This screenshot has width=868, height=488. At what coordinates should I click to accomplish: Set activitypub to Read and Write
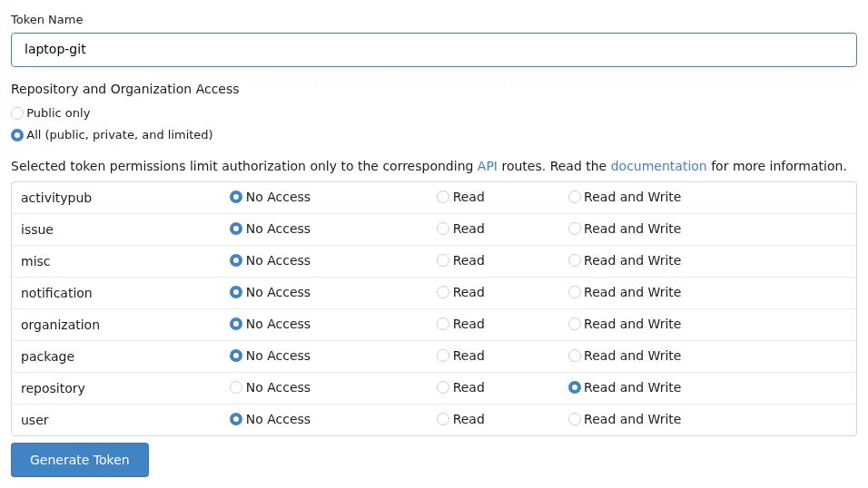tap(575, 197)
